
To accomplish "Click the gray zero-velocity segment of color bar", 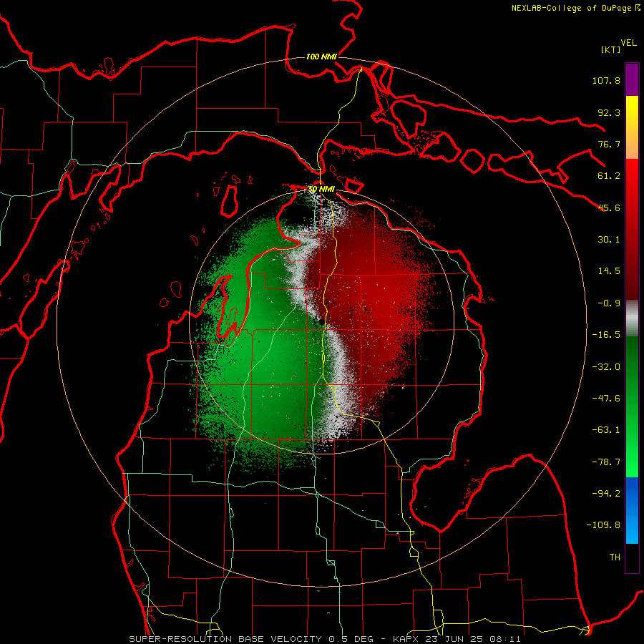I will click(x=632, y=318).
